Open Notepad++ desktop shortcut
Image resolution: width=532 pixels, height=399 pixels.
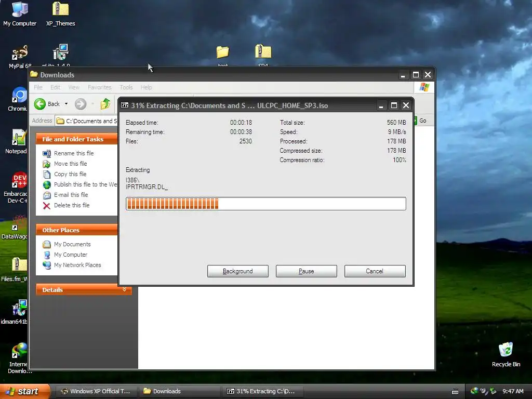pyautogui.click(x=17, y=141)
